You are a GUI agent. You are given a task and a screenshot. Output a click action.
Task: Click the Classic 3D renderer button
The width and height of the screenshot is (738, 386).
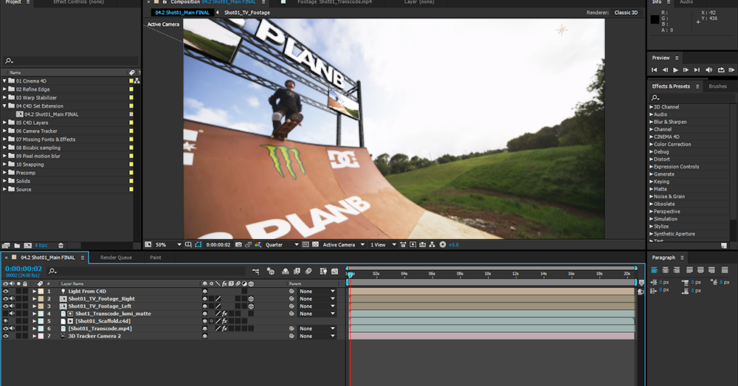626,13
